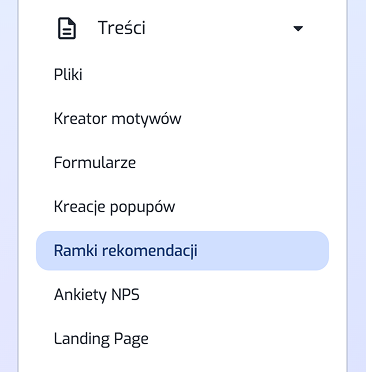Click the active Ramki rekomendacji pill
366x372 pixels.
click(x=182, y=251)
